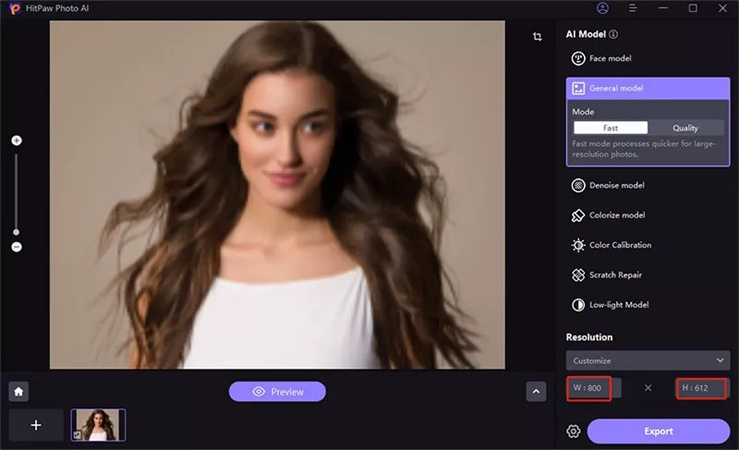Screen dimensions: 739x450
Task: Click the Low-light Model half-circle icon
Action: pos(578,305)
